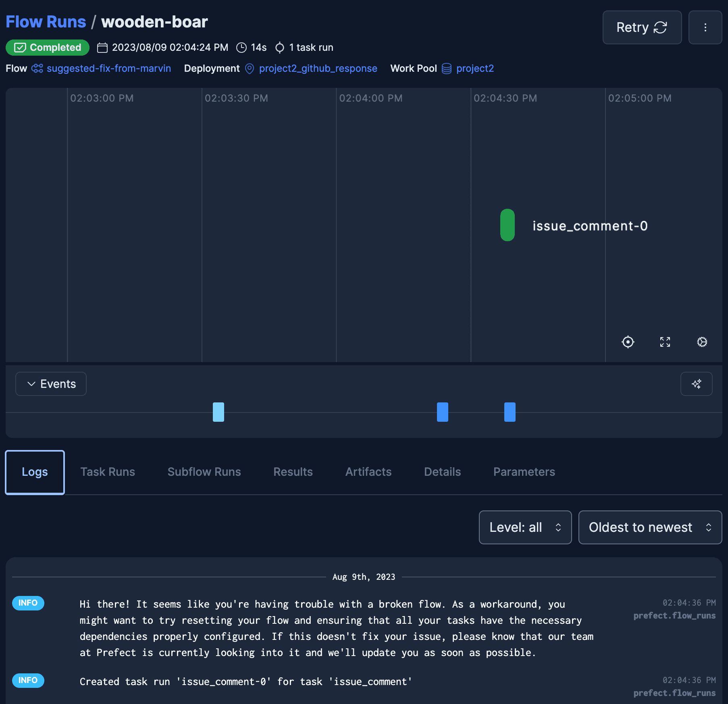Image resolution: width=728 pixels, height=704 pixels.
Task: Collapse the Events section
Action: coord(51,384)
